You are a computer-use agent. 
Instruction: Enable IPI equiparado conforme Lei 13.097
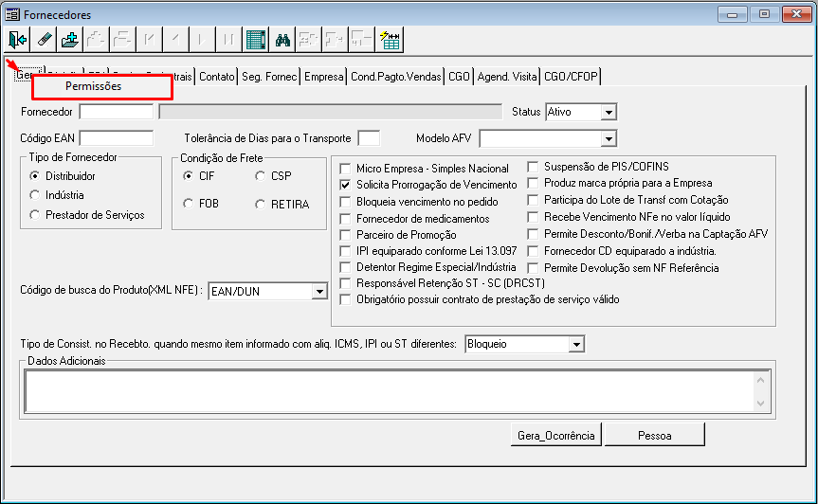coord(345,251)
